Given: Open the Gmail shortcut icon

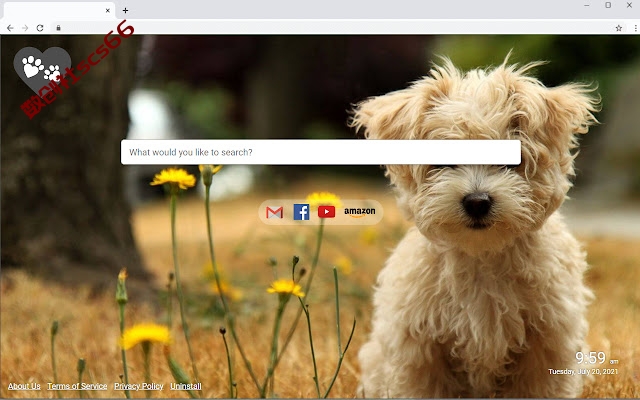Looking at the screenshot, I should tap(274, 212).
